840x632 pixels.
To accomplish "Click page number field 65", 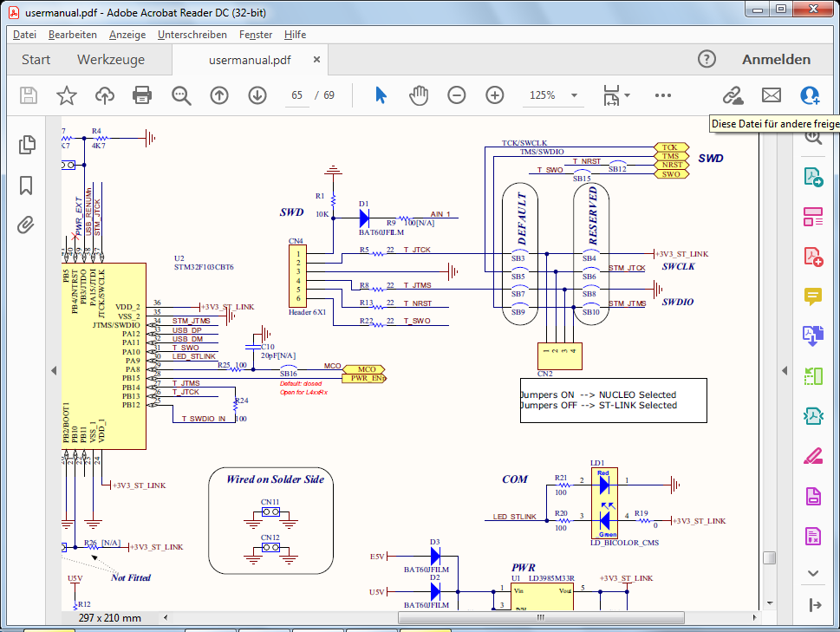I will tap(297, 95).
